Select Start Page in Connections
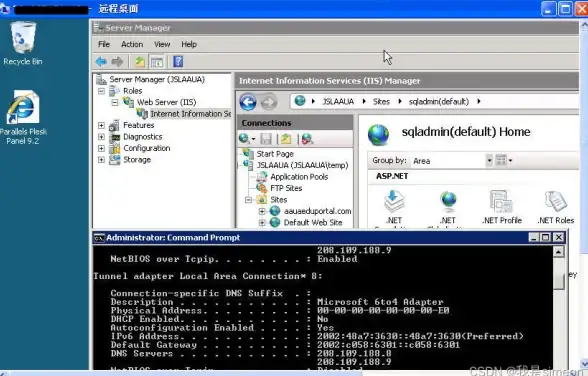 tap(275, 154)
